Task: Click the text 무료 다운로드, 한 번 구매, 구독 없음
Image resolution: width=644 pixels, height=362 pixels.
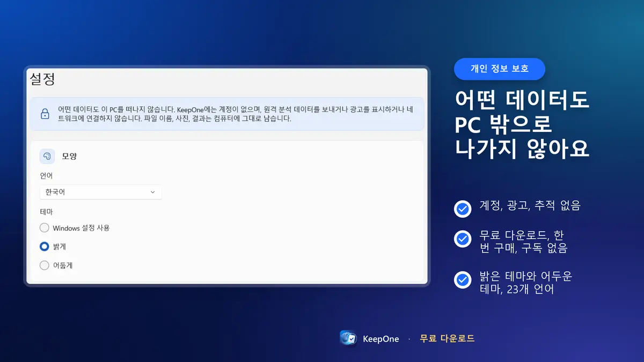Action: tap(524, 242)
